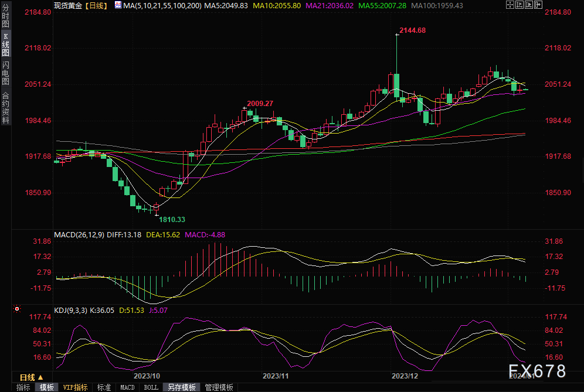This screenshot has width=584, height=392.
Task: Click the KDJ(9,3,3) indicator label
Action: click(x=70, y=311)
